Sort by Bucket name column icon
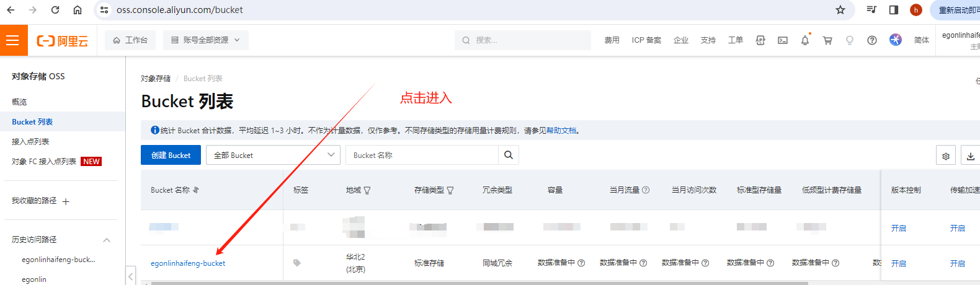The height and width of the screenshot is (285, 980). (x=196, y=190)
